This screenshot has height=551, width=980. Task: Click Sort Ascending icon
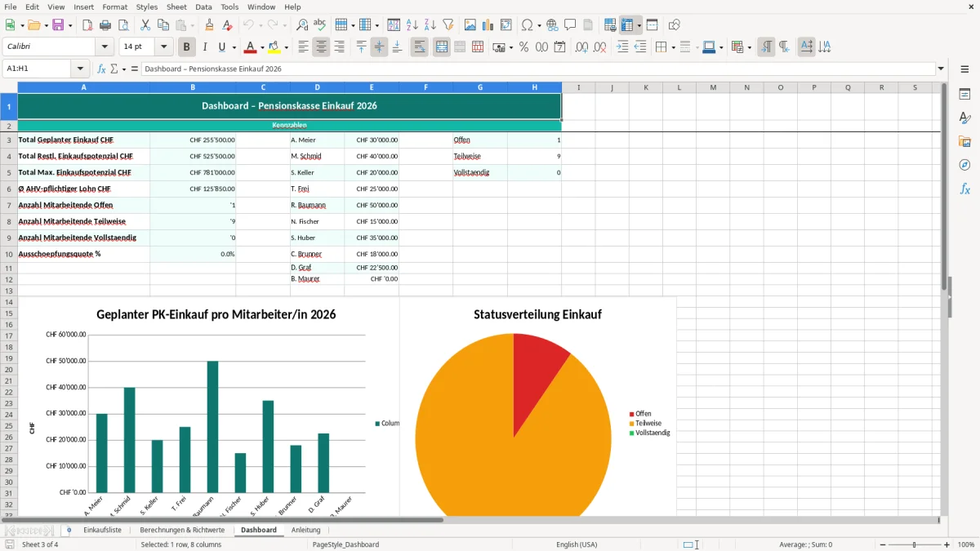[x=412, y=25]
